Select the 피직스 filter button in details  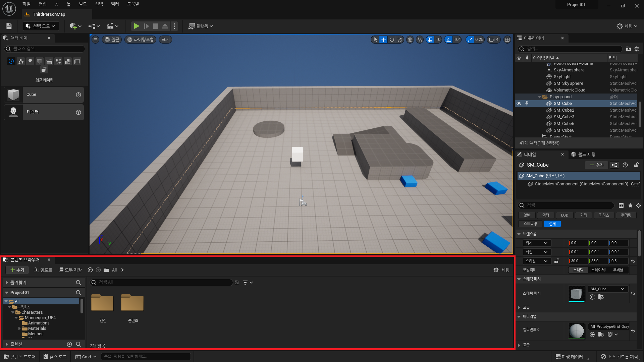click(x=604, y=215)
